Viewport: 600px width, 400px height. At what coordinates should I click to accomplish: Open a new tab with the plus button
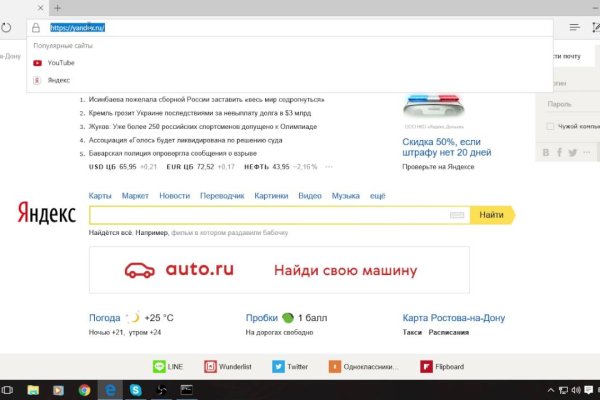[57, 8]
